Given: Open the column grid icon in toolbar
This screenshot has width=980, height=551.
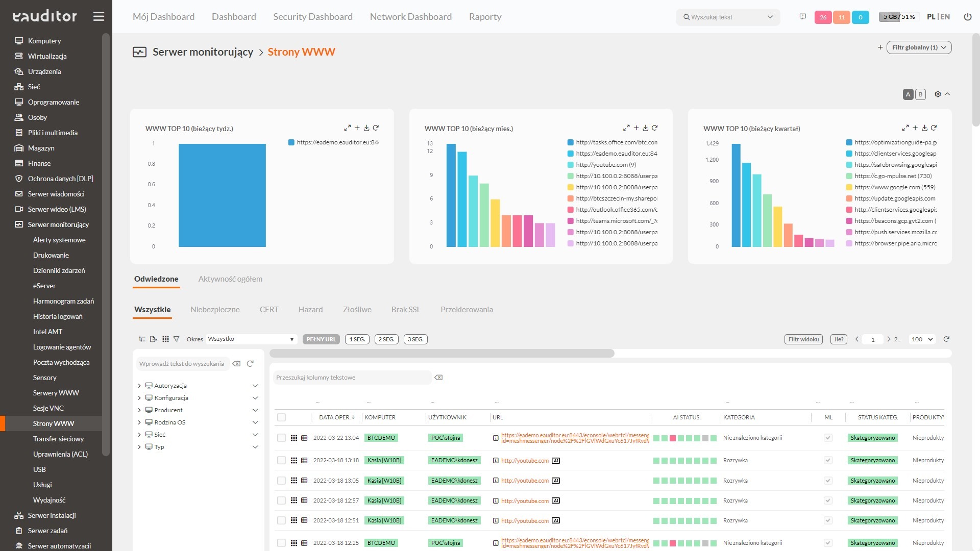Looking at the screenshot, I should click(165, 339).
